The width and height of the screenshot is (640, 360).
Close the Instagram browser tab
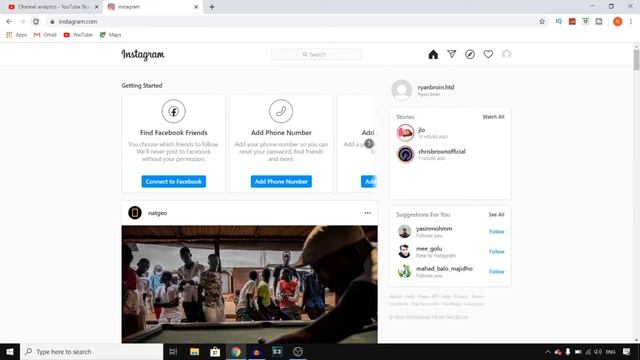(196, 7)
